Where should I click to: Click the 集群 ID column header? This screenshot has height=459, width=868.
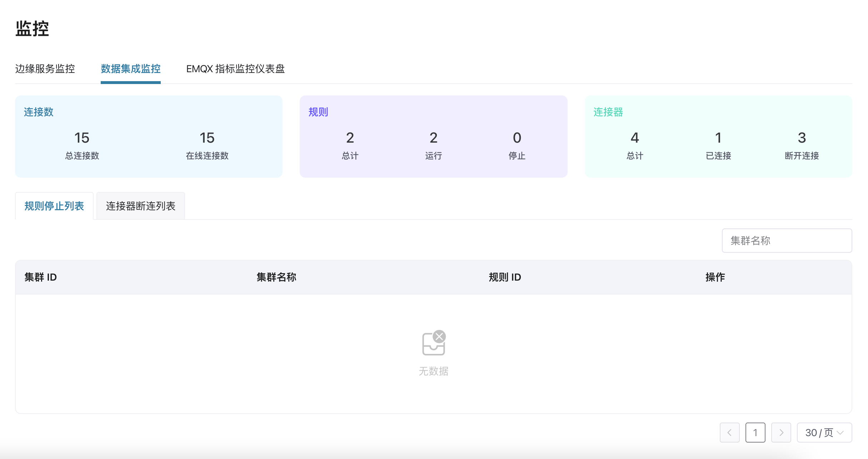tap(41, 277)
